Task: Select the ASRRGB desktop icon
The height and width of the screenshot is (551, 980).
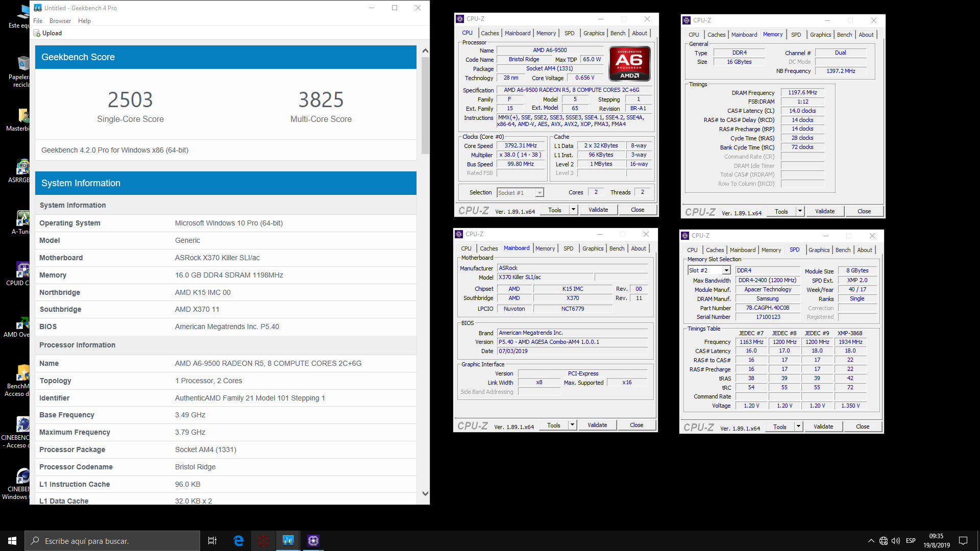Action: (19, 171)
